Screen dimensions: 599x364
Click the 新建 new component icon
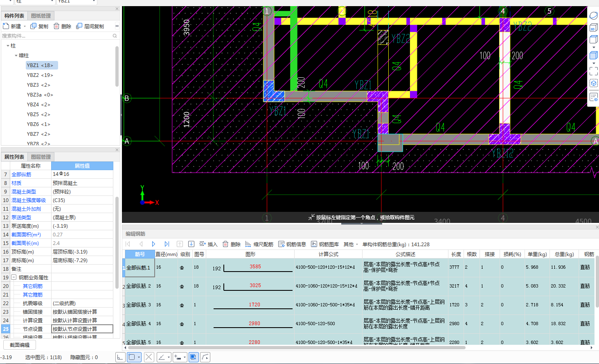coord(6,26)
